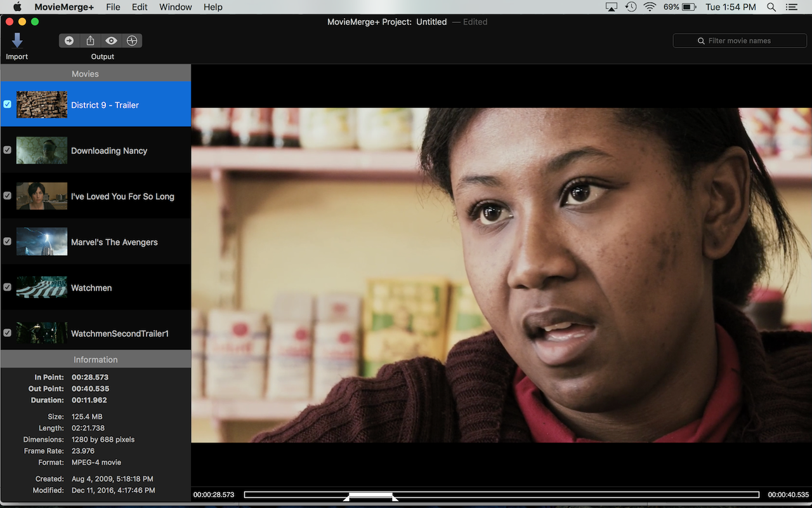Click the white selected range on timeline
Image resolution: width=812 pixels, height=508 pixels.
point(370,495)
